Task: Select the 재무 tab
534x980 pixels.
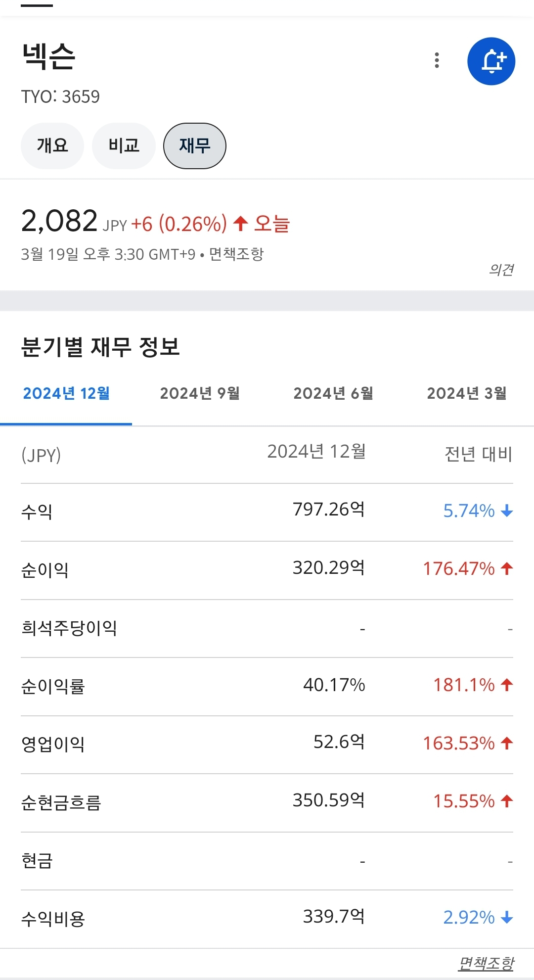Action: point(195,146)
